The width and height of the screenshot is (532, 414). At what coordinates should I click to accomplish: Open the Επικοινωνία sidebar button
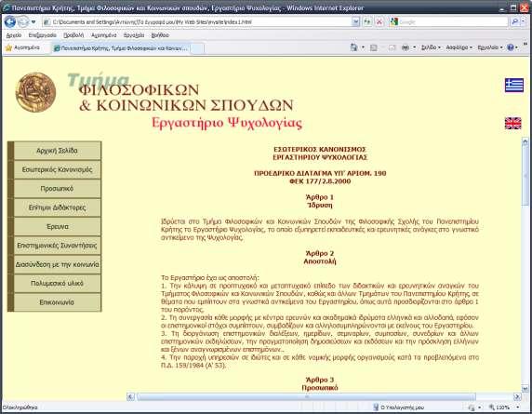pos(57,302)
